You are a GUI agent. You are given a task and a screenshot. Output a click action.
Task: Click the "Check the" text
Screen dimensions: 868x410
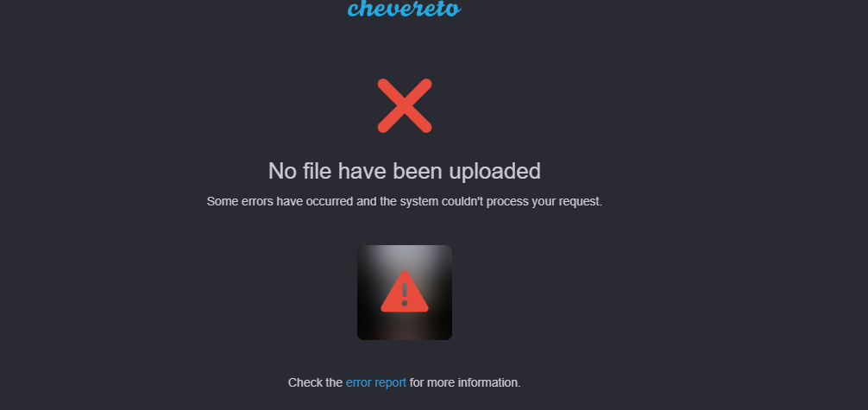coord(316,383)
